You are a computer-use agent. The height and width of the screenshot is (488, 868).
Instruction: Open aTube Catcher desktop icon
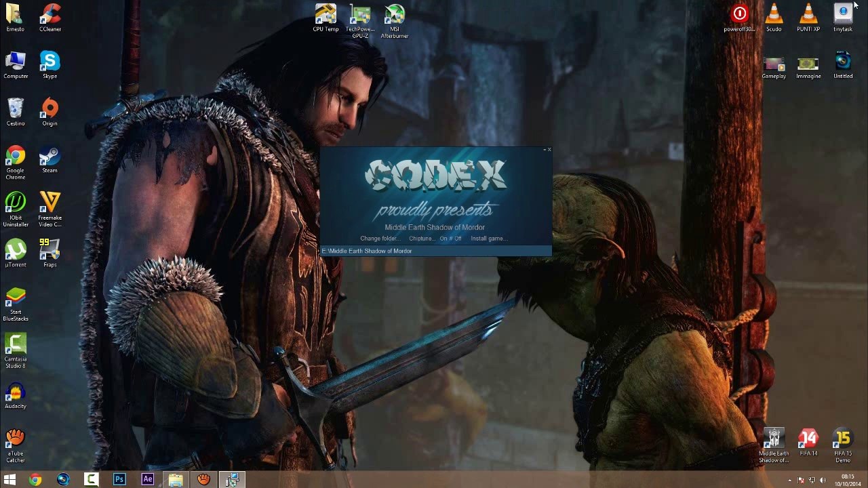point(16,445)
